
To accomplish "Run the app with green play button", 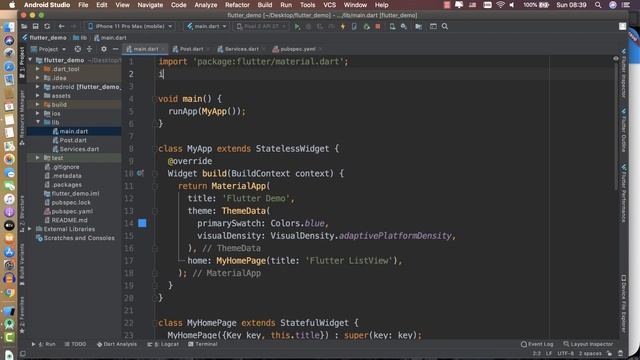I will coord(297,27).
